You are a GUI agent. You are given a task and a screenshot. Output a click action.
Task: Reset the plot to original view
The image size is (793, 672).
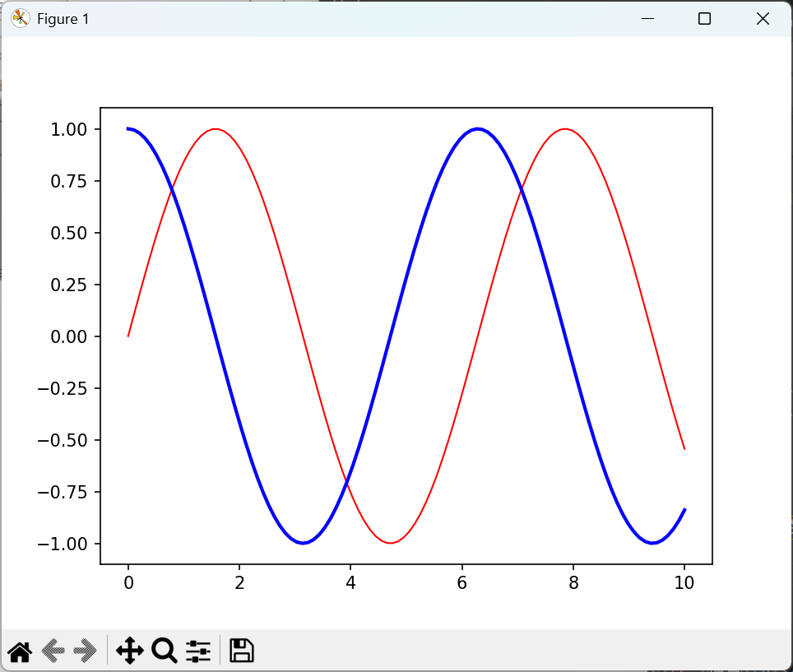click(19, 651)
